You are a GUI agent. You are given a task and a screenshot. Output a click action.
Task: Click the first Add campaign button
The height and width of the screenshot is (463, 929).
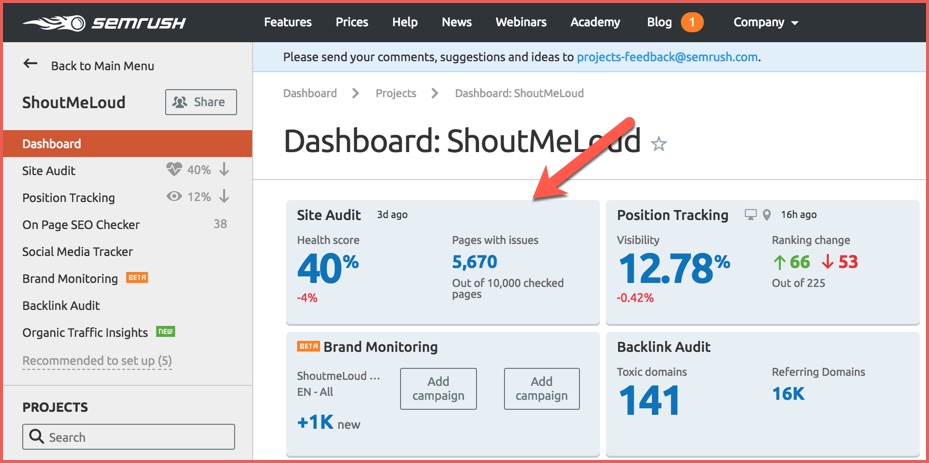(438, 388)
